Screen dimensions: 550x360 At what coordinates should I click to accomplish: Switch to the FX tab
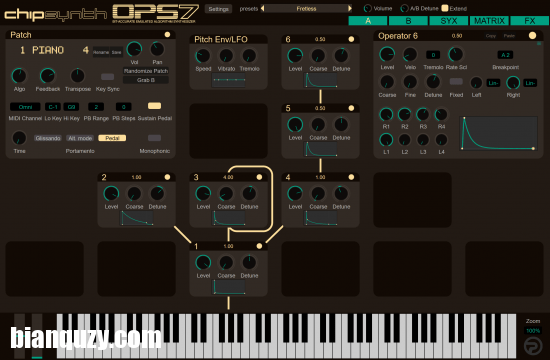[530, 21]
